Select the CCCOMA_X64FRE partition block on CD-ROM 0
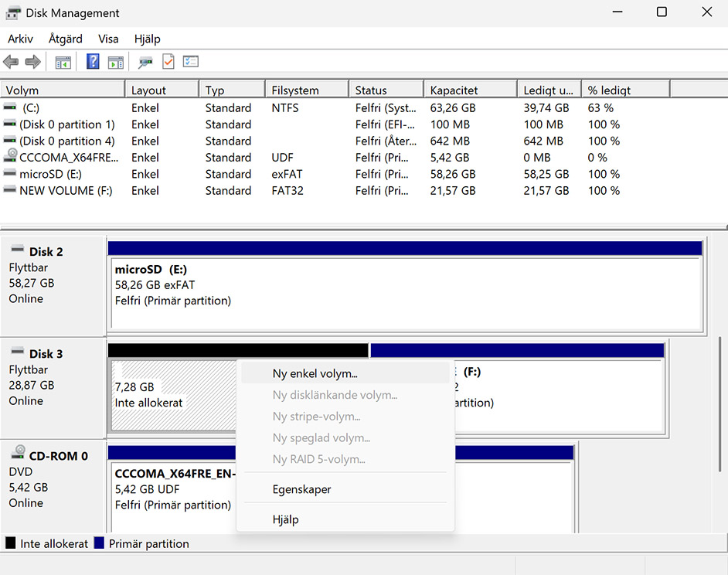 tap(174, 497)
